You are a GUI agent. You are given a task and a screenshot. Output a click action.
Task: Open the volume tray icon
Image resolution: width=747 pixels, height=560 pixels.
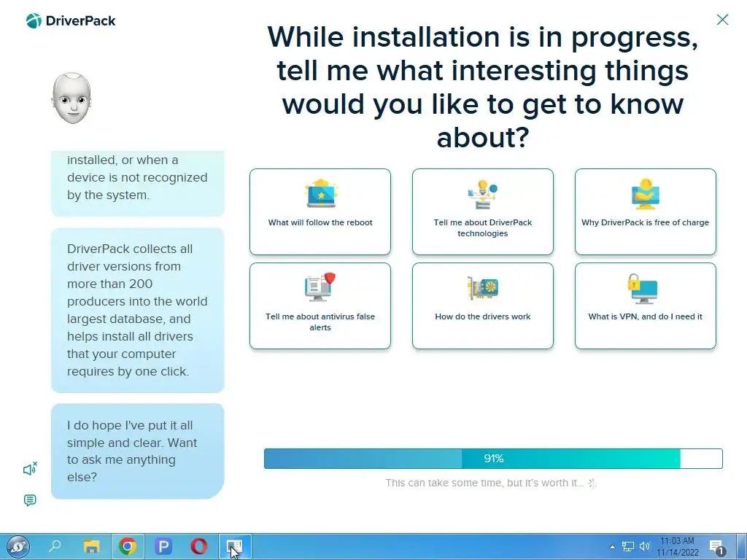(x=645, y=547)
